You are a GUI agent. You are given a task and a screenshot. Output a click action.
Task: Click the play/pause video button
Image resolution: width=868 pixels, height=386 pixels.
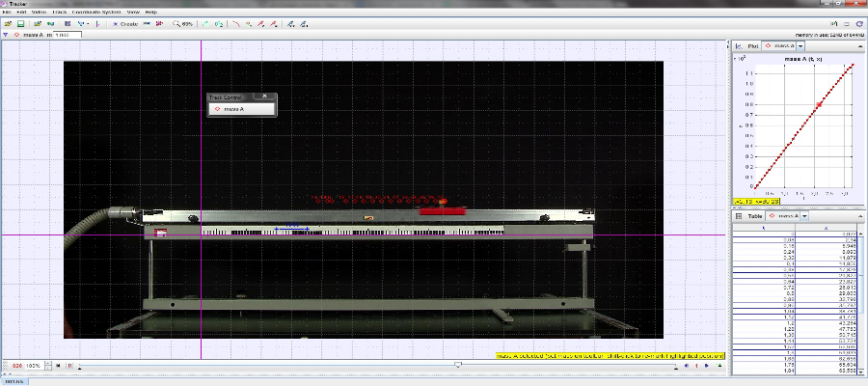click(x=69, y=366)
